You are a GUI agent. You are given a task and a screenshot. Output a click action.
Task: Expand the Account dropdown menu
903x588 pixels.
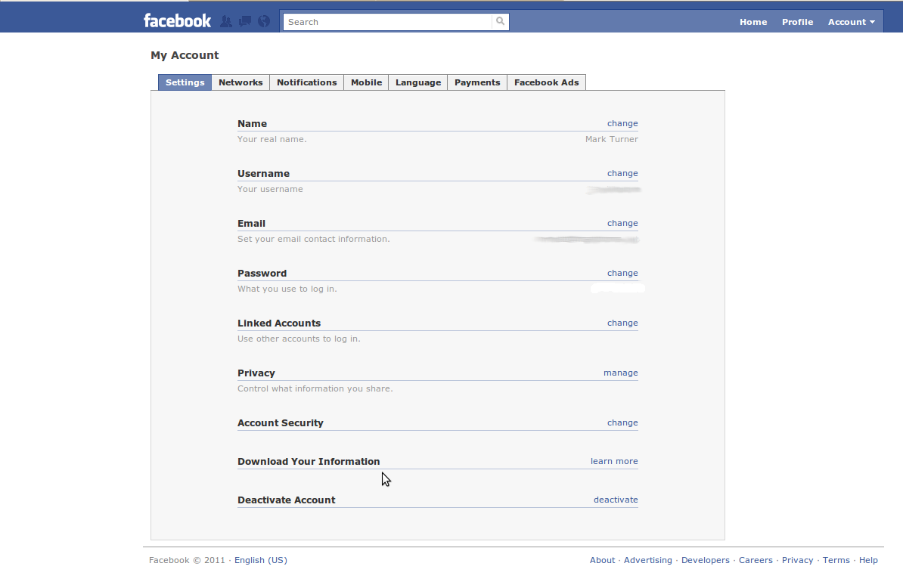pos(851,22)
